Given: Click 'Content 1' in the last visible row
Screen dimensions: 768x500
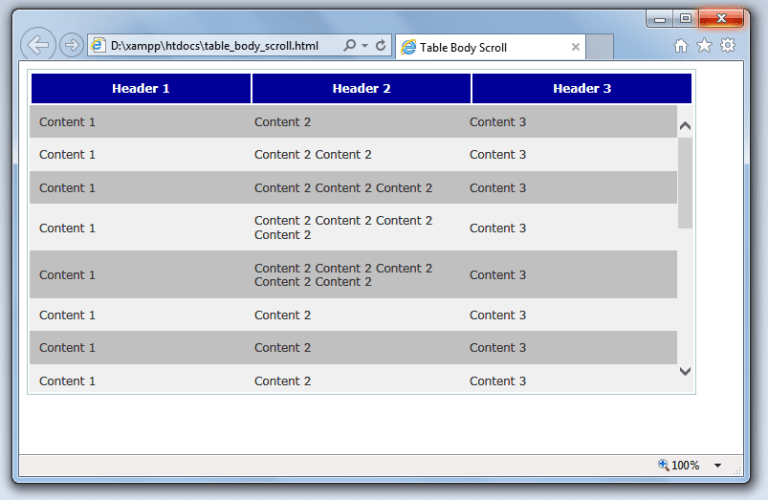Looking at the screenshot, I should [67, 381].
